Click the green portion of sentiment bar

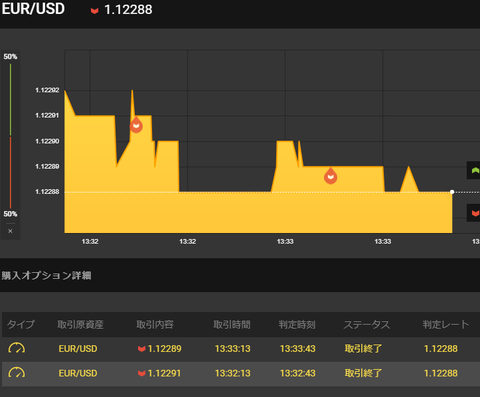tap(10, 100)
